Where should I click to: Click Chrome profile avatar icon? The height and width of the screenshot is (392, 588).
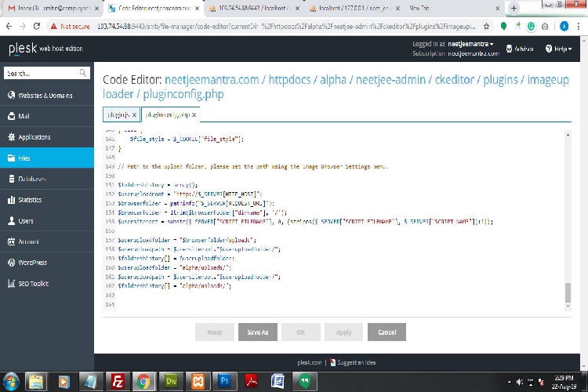point(564,26)
